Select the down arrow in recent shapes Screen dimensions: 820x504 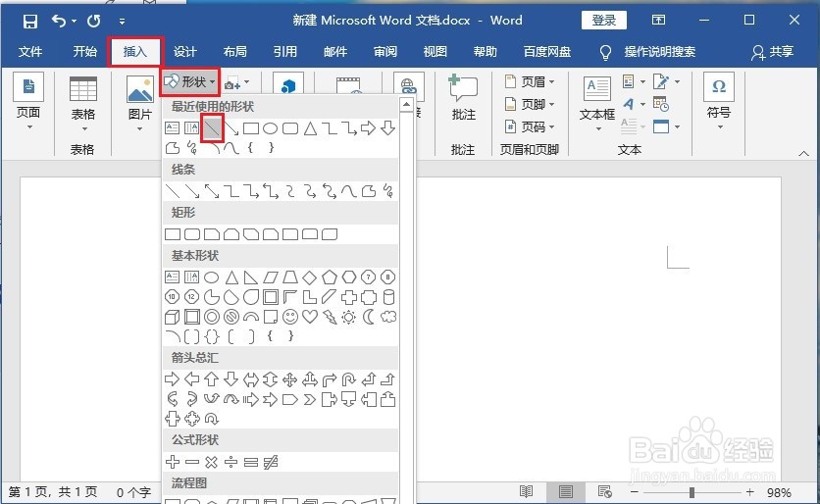click(x=387, y=127)
